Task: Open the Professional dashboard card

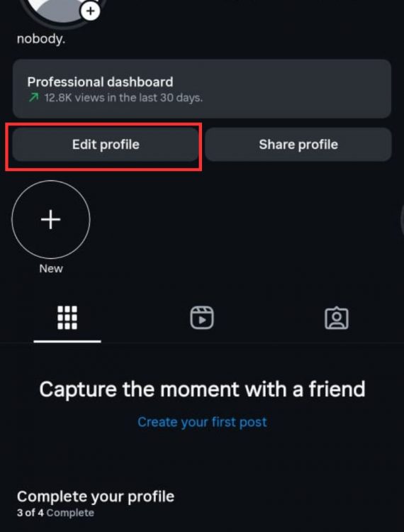Action: pos(202,89)
